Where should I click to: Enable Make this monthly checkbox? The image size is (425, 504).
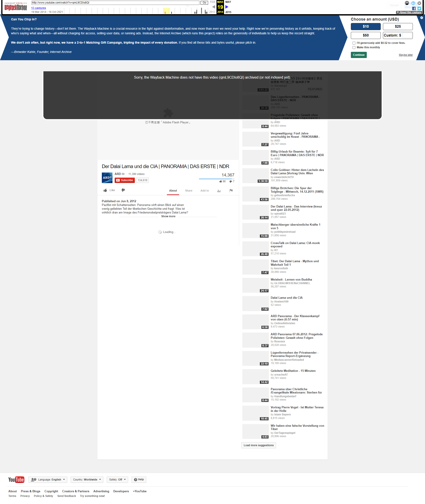pos(354,47)
